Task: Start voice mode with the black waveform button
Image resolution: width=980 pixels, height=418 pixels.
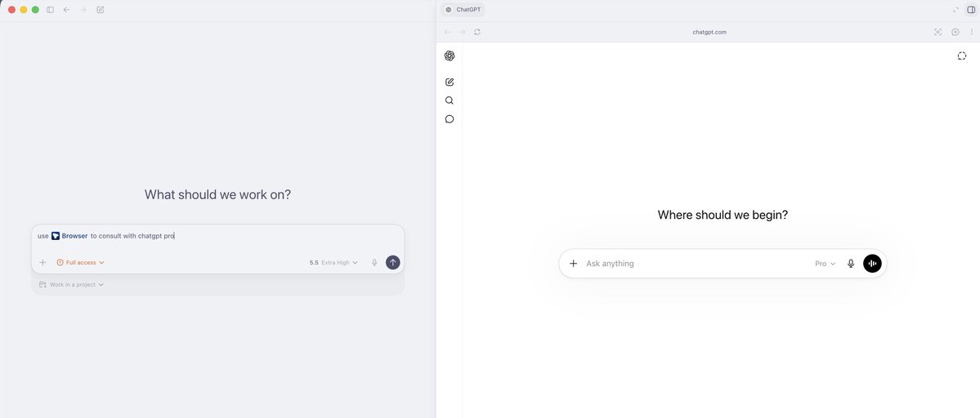Action: 872,263
